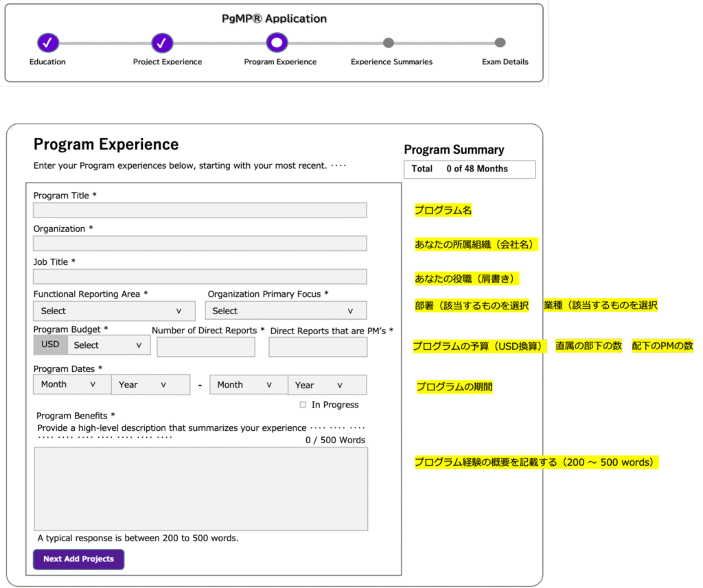703x588 pixels.
Task: Tick the In Progress checkbox
Action: pos(303,405)
